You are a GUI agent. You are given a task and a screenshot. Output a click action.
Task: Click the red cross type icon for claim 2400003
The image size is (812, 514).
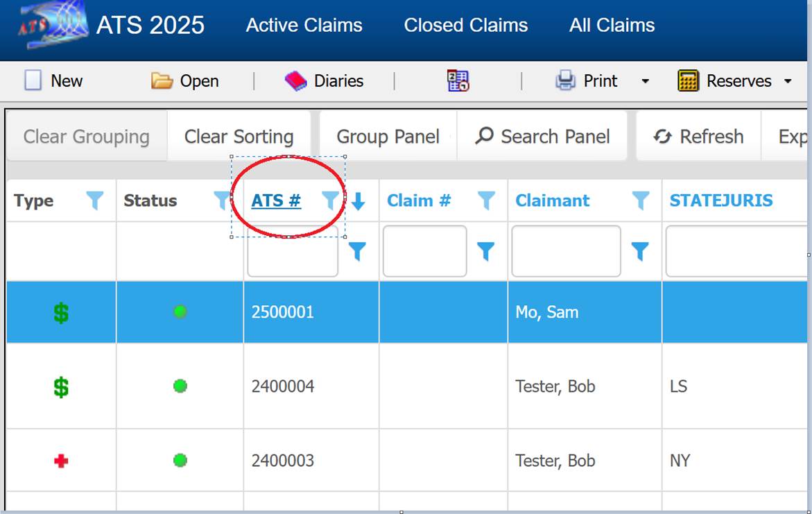pos(60,460)
